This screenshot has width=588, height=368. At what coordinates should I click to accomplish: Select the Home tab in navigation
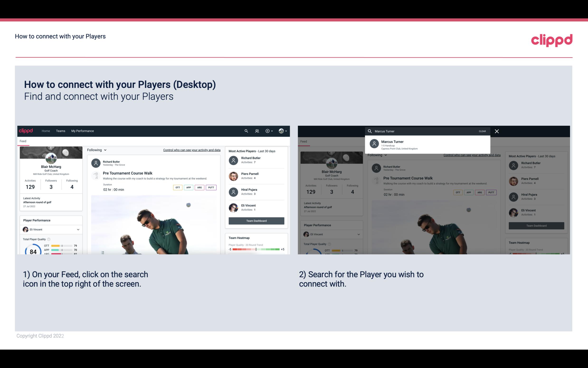(45, 131)
